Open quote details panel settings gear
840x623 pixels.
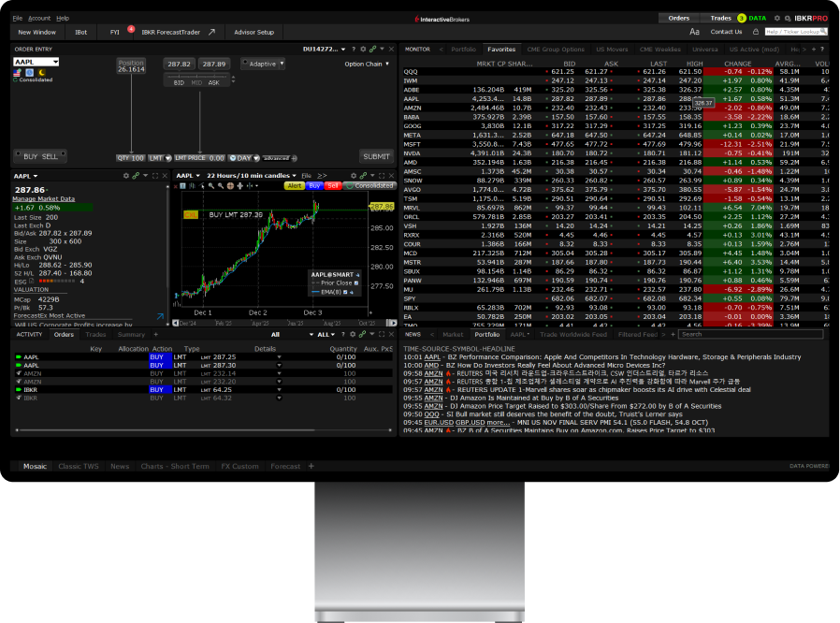click(126, 176)
